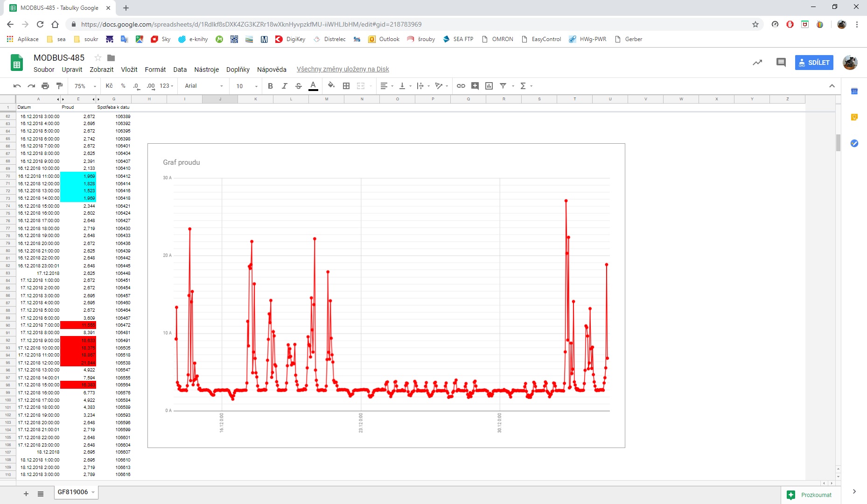Open the borders tool
Viewport: 867px width, 504px height.
click(346, 86)
